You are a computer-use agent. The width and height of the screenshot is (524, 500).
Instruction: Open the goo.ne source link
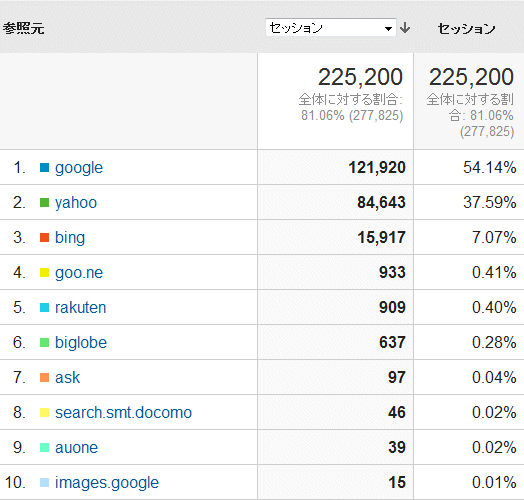click(x=79, y=273)
